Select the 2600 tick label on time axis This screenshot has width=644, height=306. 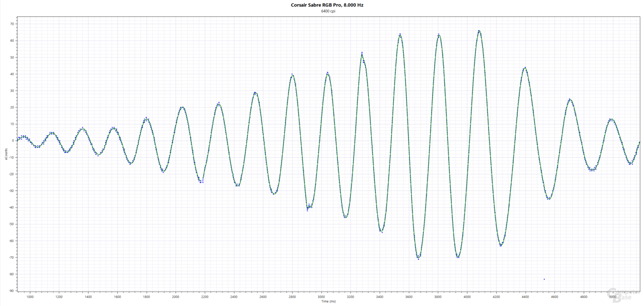[263, 297]
